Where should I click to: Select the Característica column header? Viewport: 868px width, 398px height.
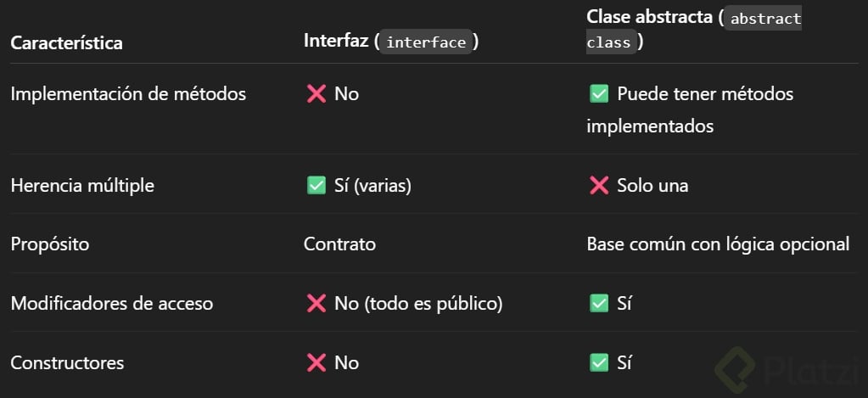tap(66, 42)
